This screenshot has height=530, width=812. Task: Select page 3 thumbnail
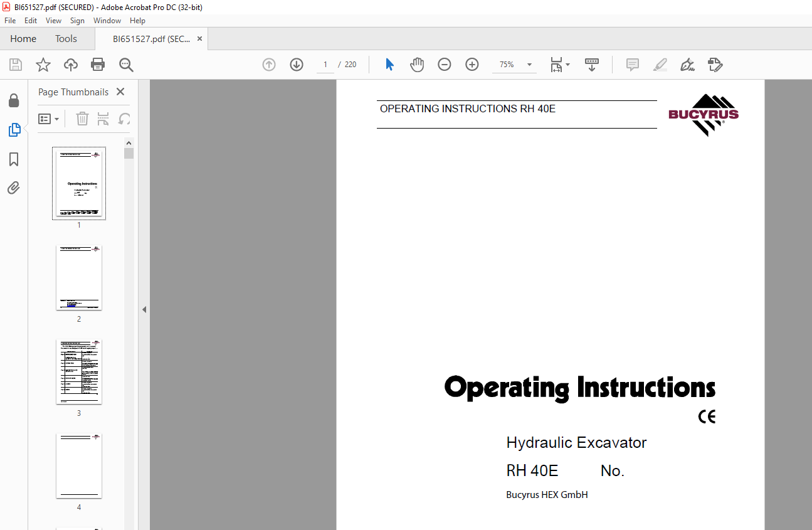(x=79, y=372)
